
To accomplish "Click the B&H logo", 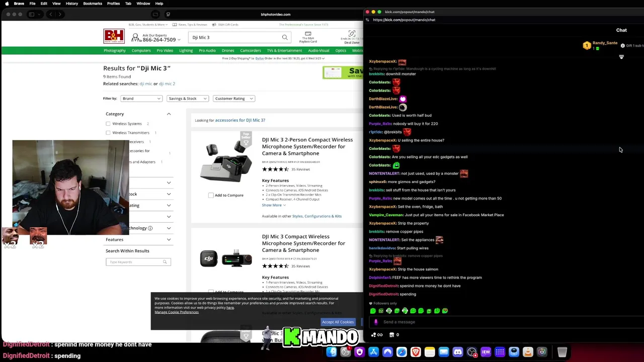I will pos(114,36).
